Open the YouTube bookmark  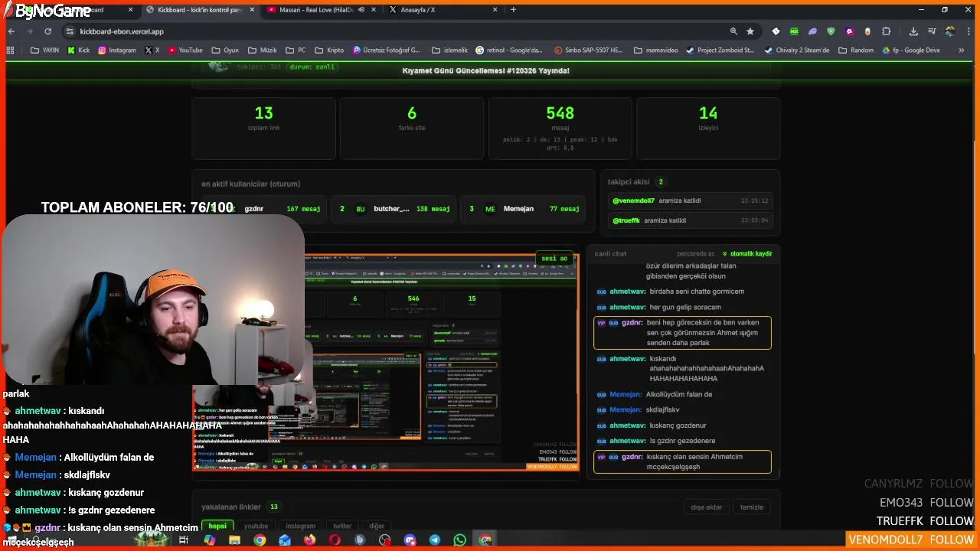click(185, 50)
